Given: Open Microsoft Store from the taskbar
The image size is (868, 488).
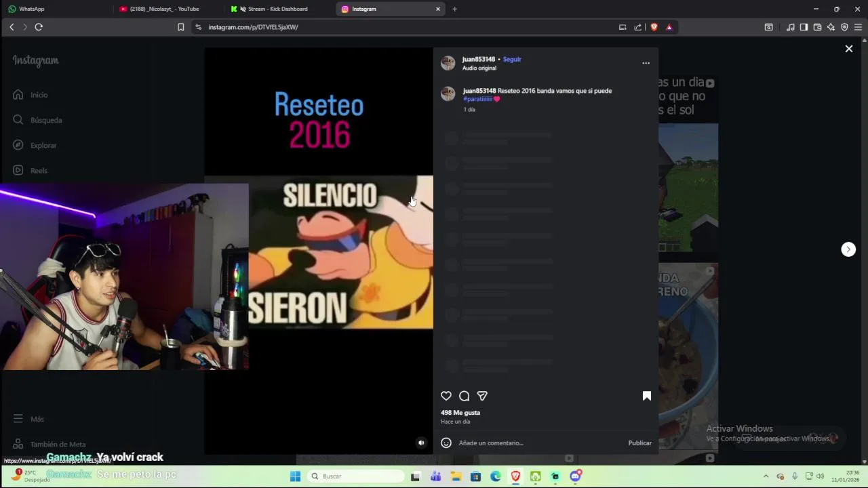Looking at the screenshot, I should click(x=475, y=476).
